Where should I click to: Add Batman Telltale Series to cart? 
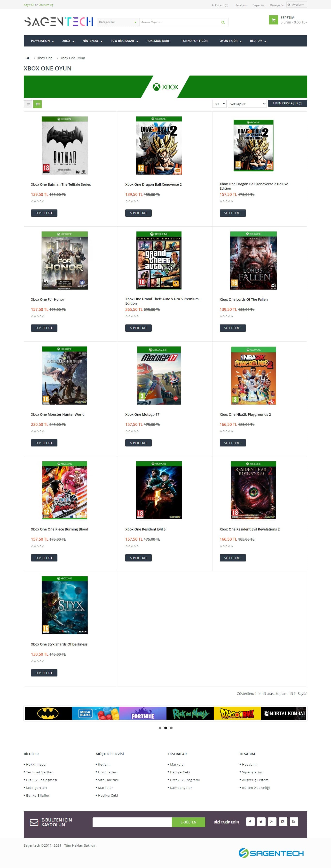[44, 213]
